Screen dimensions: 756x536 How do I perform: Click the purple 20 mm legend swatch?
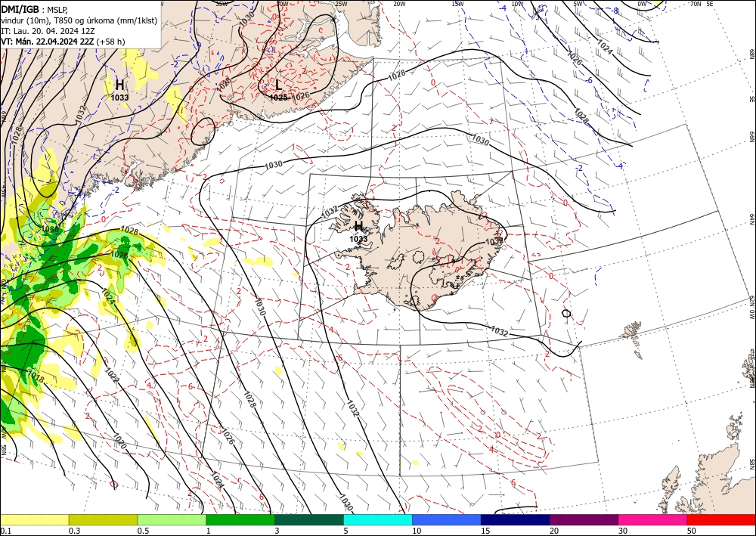point(584,519)
